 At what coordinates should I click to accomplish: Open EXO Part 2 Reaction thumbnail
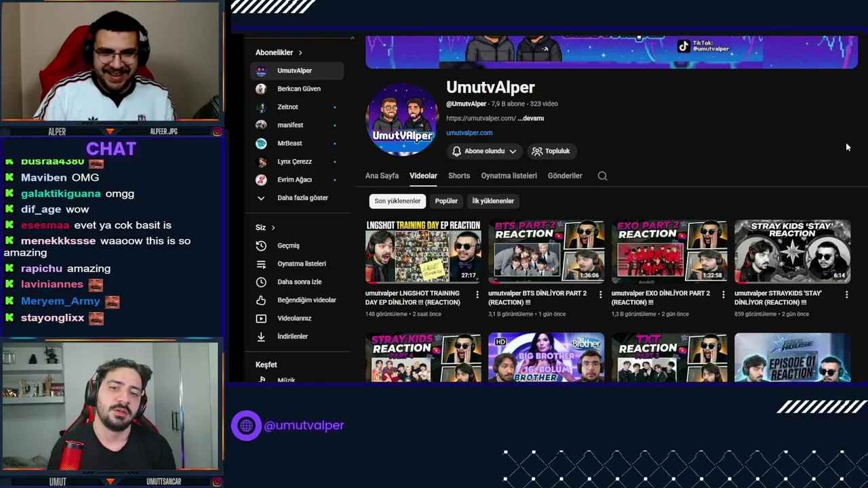[x=669, y=251]
